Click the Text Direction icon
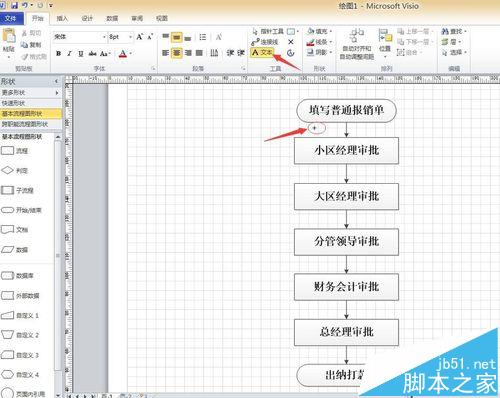The width and height of the screenshot is (500, 398). (x=214, y=53)
